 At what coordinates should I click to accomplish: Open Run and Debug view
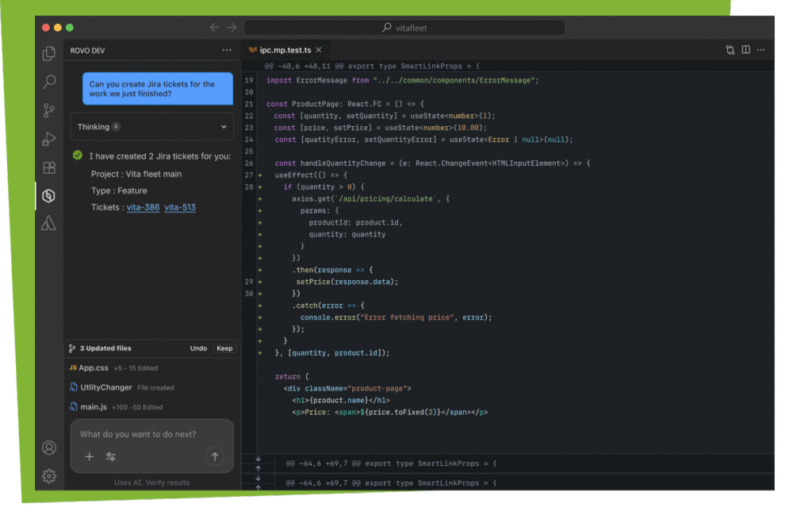click(x=49, y=139)
